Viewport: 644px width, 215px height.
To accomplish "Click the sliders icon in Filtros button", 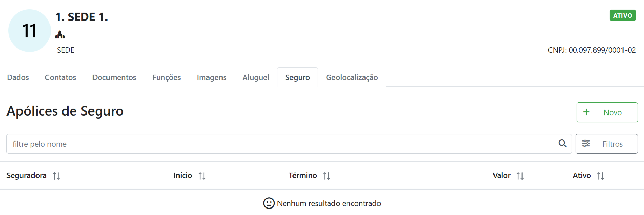I will 586,144.
